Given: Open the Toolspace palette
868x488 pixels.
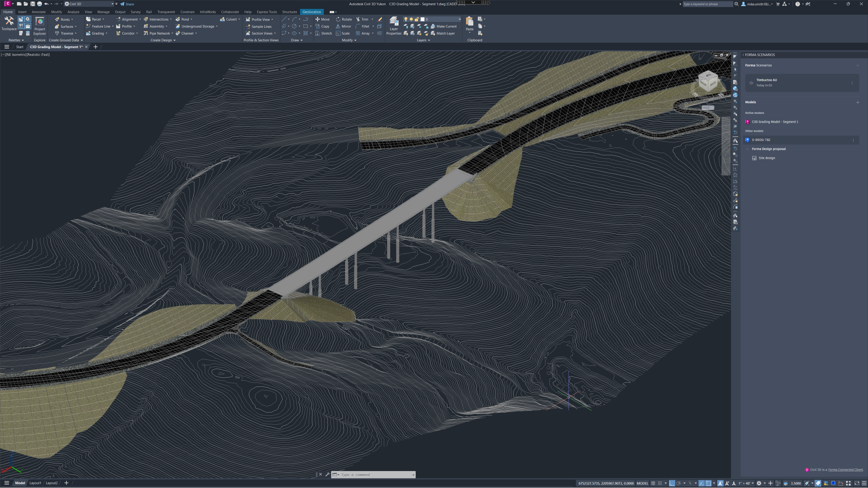Looking at the screenshot, I should (x=9, y=23).
